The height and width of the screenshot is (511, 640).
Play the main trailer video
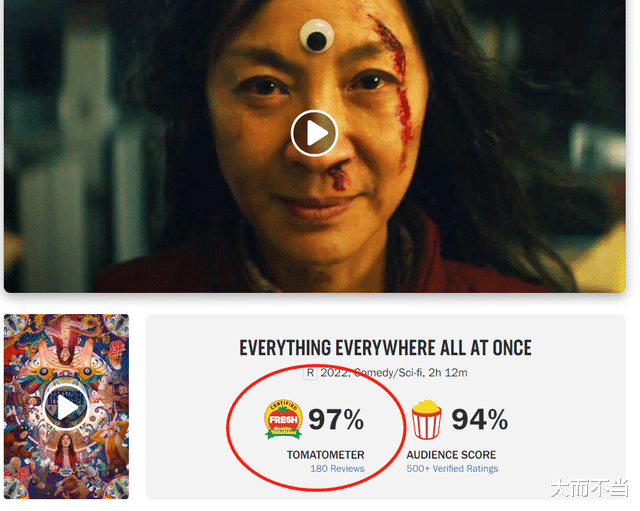pos(314,133)
